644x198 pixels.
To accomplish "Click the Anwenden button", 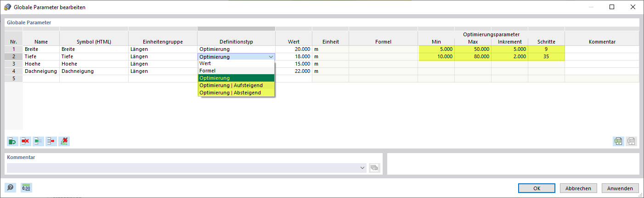I will click(620, 188).
